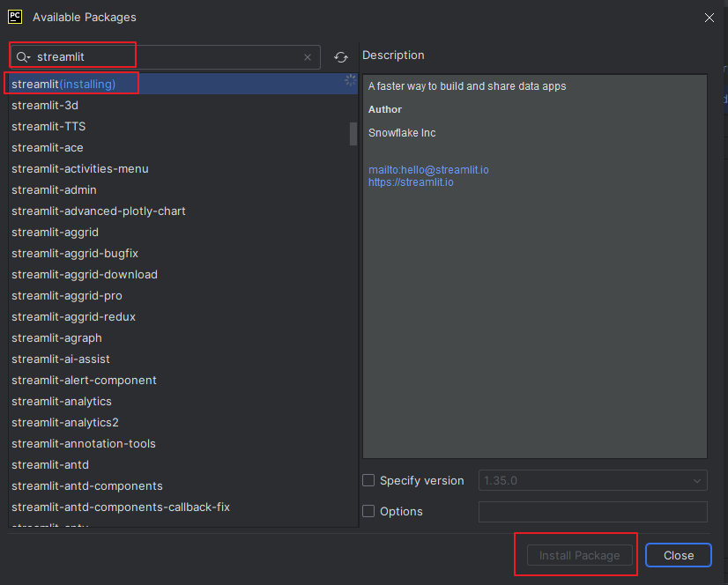Select streamlit-aggrid-bugfix package
Image resolution: width=728 pixels, height=585 pixels.
pos(183,253)
